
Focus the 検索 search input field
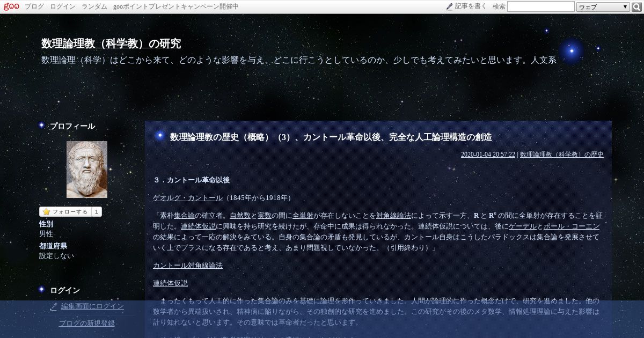(540, 6)
